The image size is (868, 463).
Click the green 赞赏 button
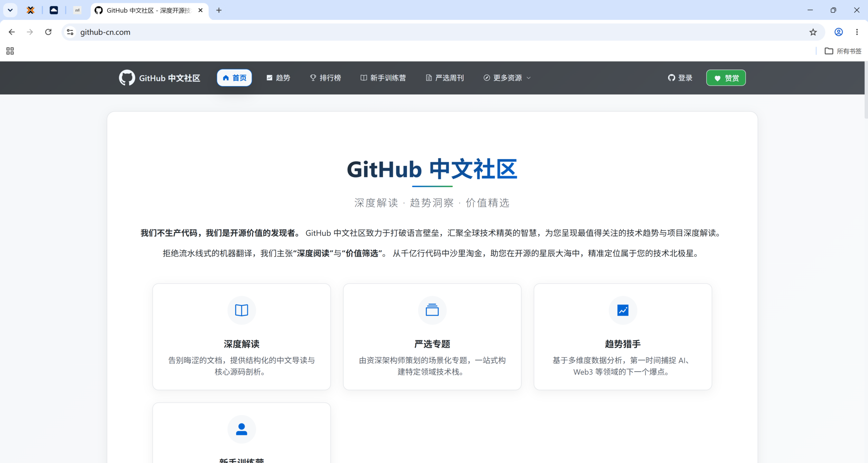click(x=726, y=78)
